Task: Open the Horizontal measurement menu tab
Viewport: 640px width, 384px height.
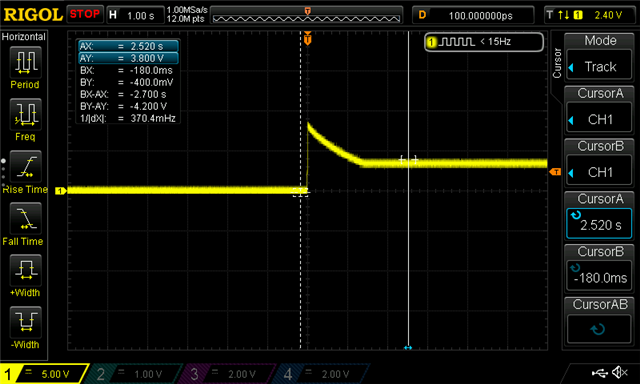Action: [24, 37]
